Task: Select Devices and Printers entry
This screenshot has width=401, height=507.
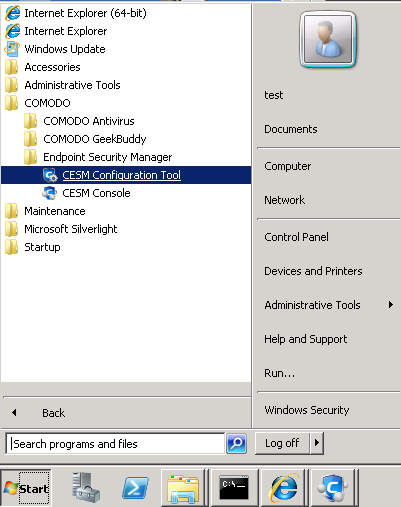Action: click(x=313, y=271)
